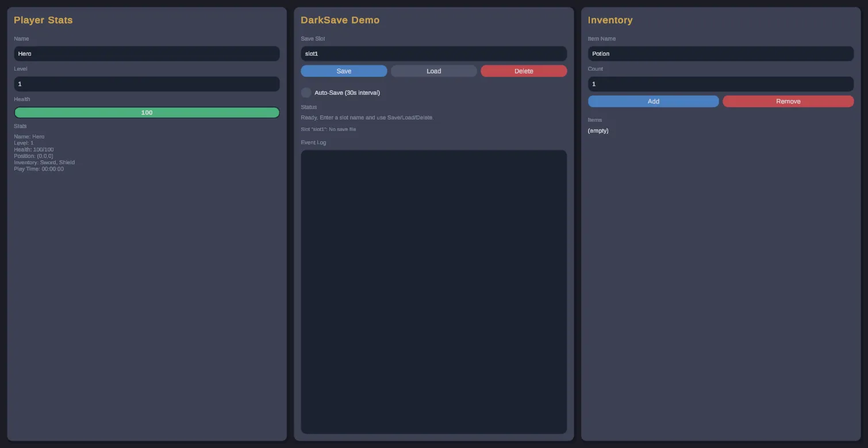Screen dimensions: 868x448
Task: Click the Item Name field showing Potion
Action: [720, 53]
